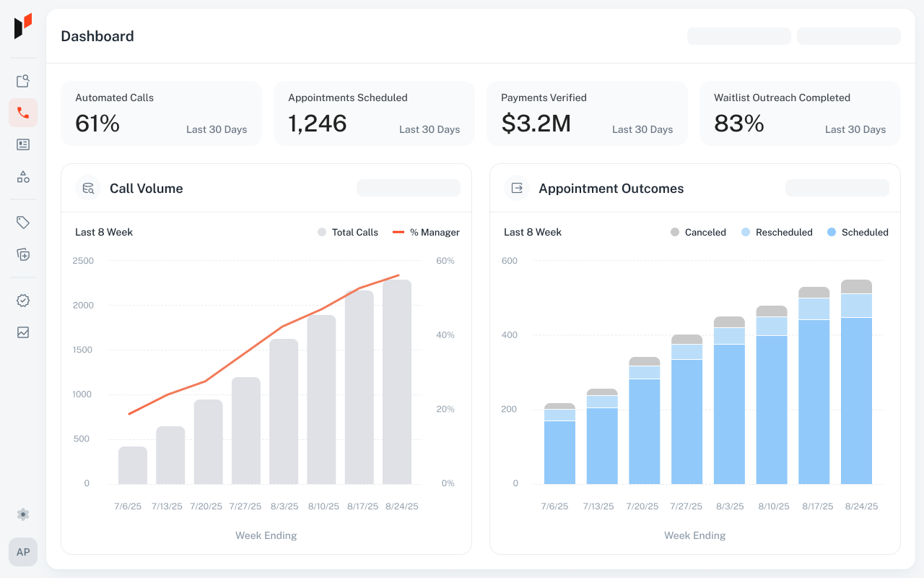Open the document search icon in sidebar
924x578 pixels.
23,81
